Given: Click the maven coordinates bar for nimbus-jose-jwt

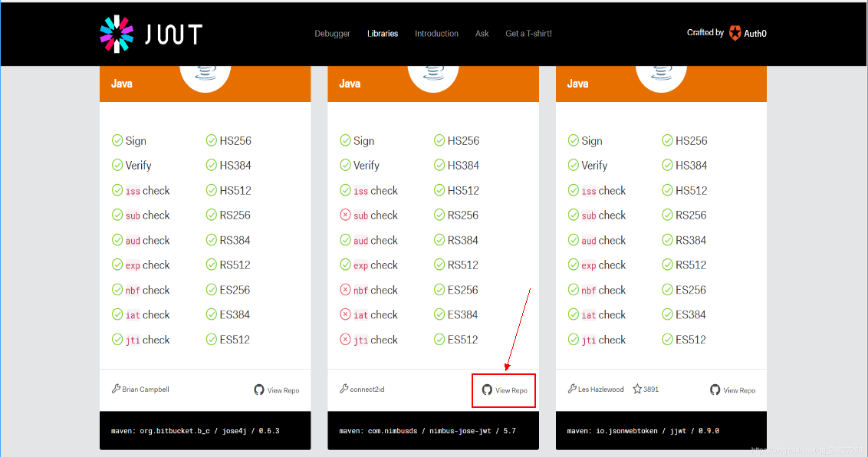Looking at the screenshot, I should coord(433,430).
